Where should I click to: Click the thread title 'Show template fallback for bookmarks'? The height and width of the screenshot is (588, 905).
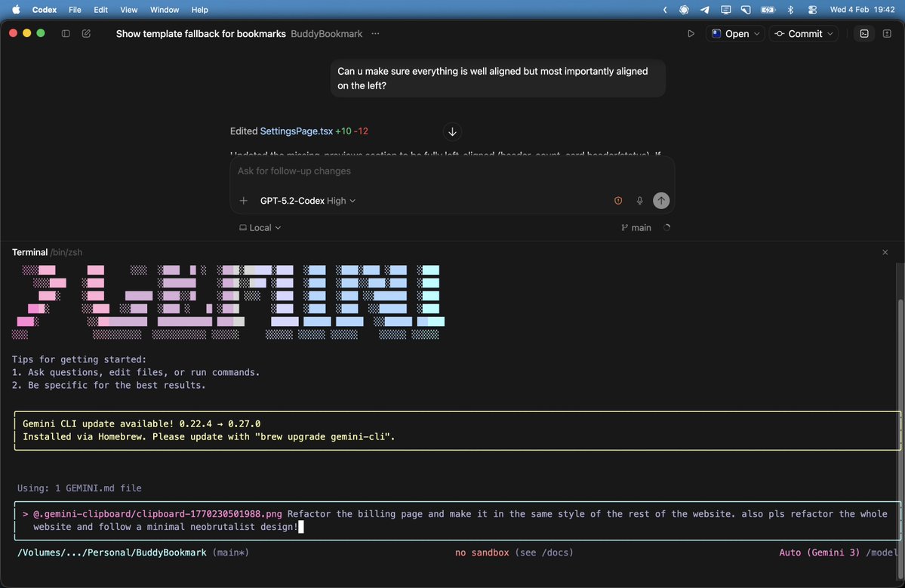point(201,33)
